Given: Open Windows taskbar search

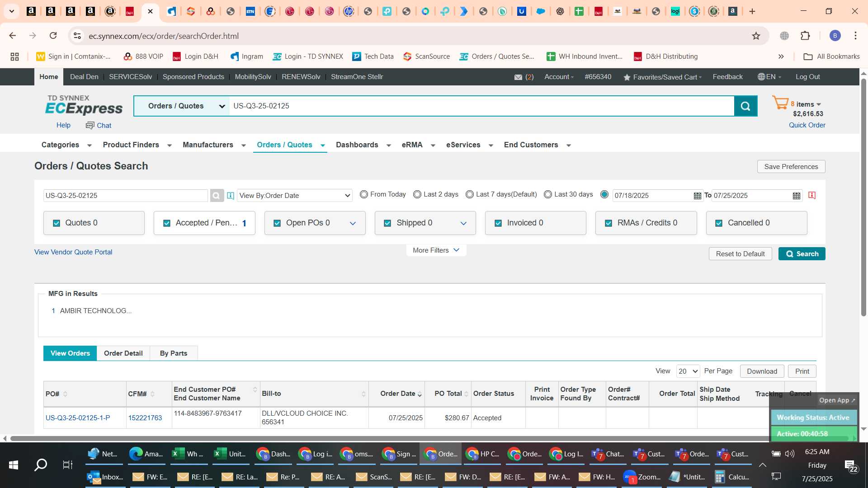Looking at the screenshot, I should click(41, 465).
